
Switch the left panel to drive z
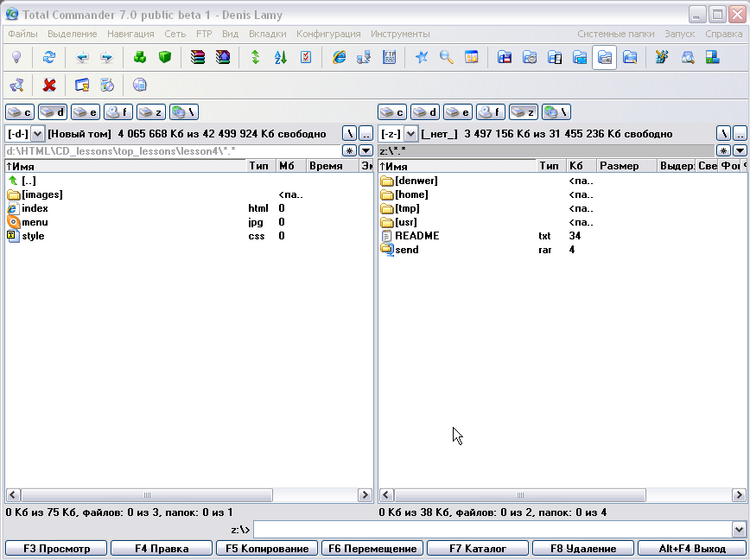tap(151, 112)
